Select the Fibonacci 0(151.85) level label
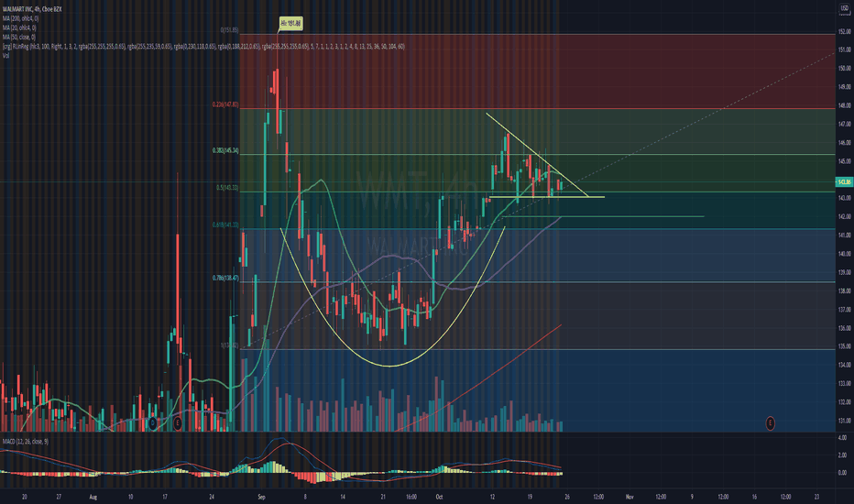Viewport: 854px width, 504px height. [x=229, y=30]
